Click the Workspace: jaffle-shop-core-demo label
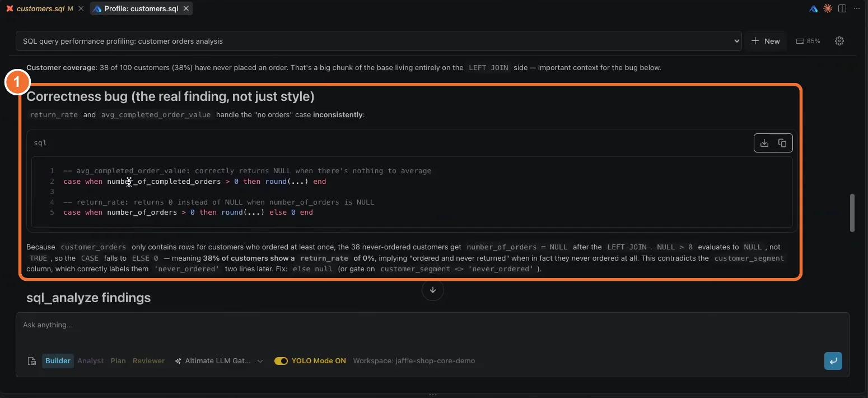Image resolution: width=868 pixels, height=398 pixels. (x=414, y=361)
